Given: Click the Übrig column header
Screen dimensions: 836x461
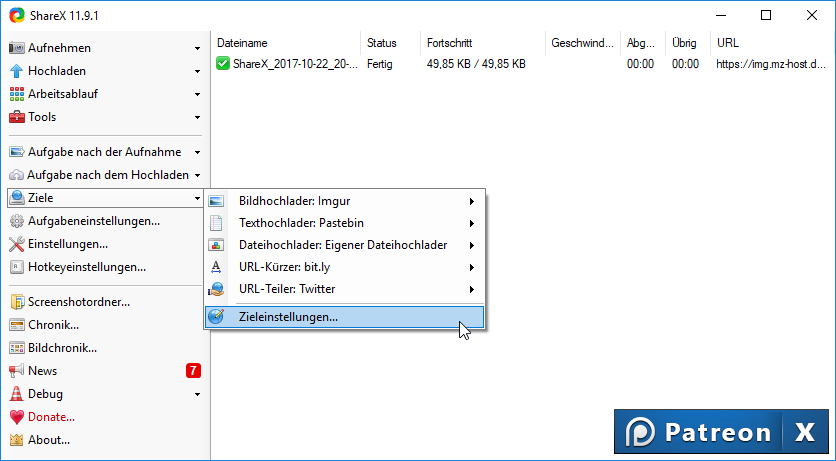Looking at the screenshot, I should pos(687,43).
